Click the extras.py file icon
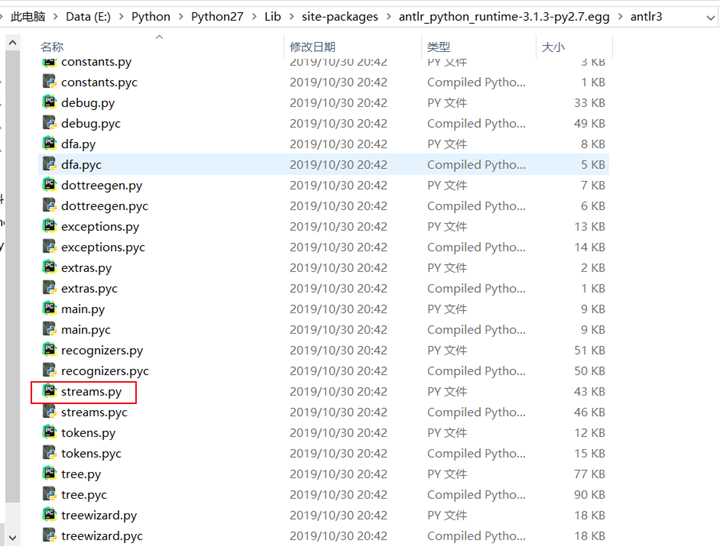This screenshot has height=553, width=720. (x=49, y=267)
